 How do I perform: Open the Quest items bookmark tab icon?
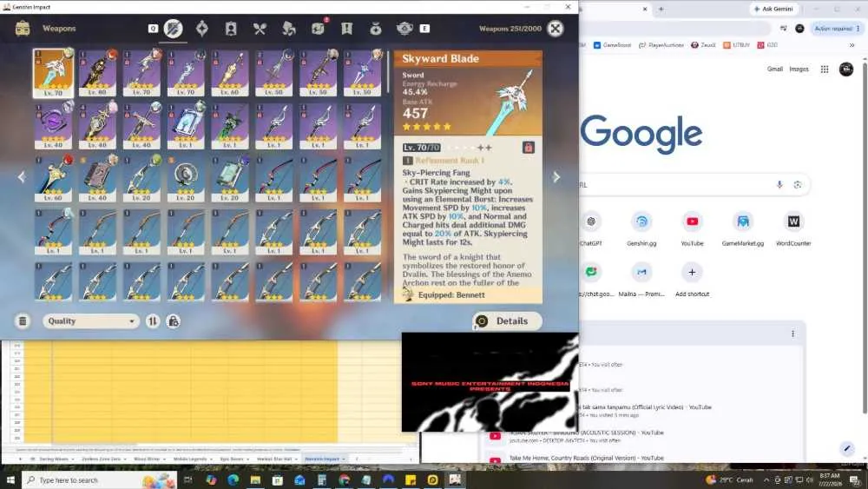(x=346, y=29)
